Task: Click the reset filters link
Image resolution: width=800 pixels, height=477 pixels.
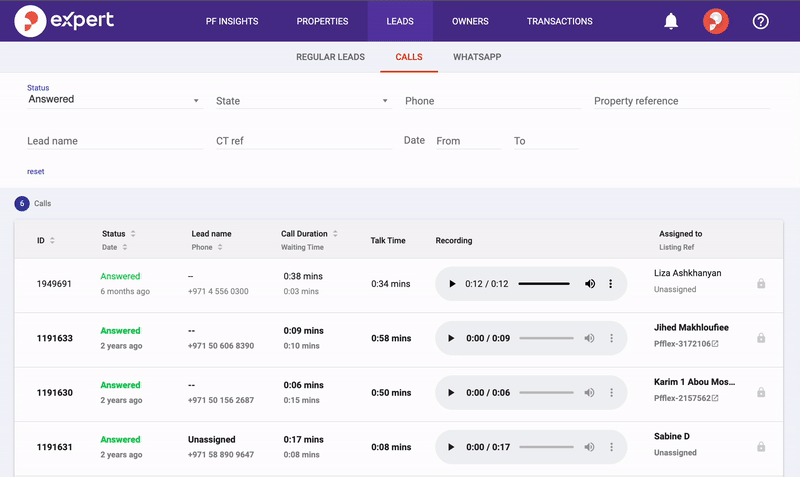Action: tap(35, 171)
